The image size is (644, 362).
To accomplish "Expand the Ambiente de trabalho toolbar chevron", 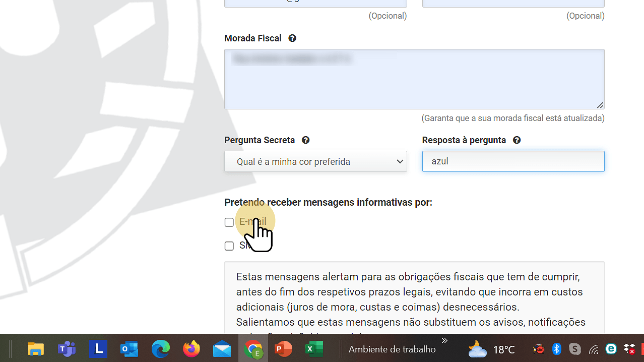I will coord(444,341).
